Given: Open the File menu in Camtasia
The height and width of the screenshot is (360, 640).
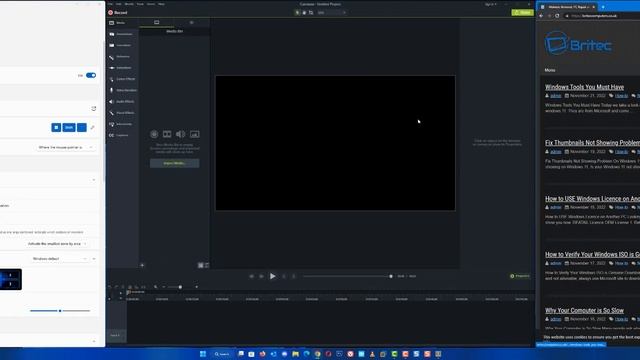Looking at the screenshot, I should [111, 4].
